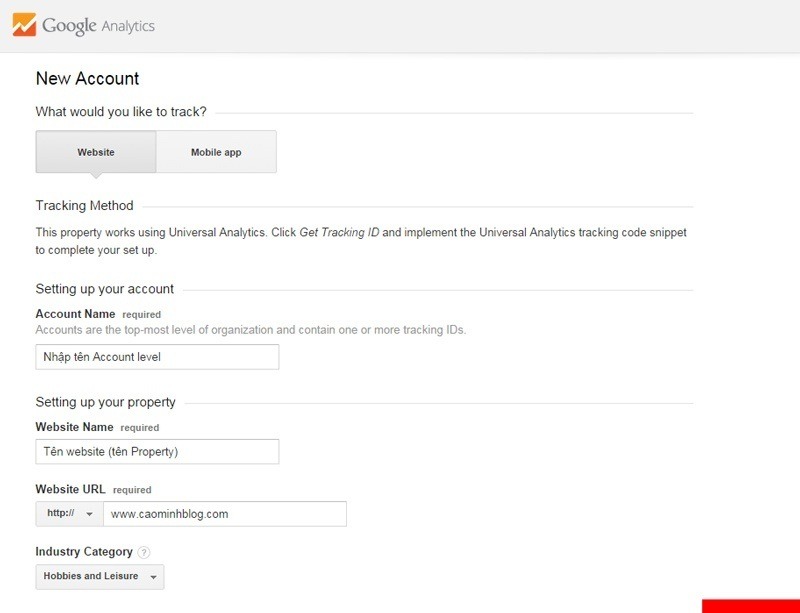Switch to the Mobile app tab

216,152
